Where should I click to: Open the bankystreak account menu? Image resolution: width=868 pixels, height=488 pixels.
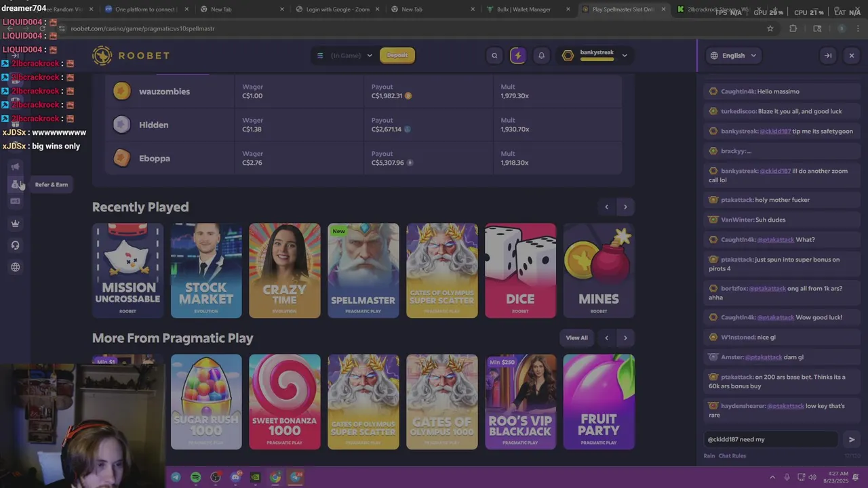point(594,56)
